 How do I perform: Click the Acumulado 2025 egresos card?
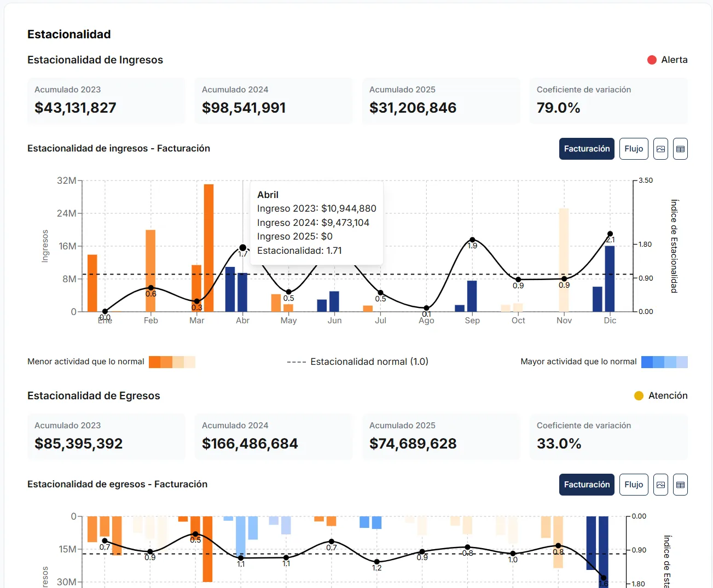click(441, 436)
